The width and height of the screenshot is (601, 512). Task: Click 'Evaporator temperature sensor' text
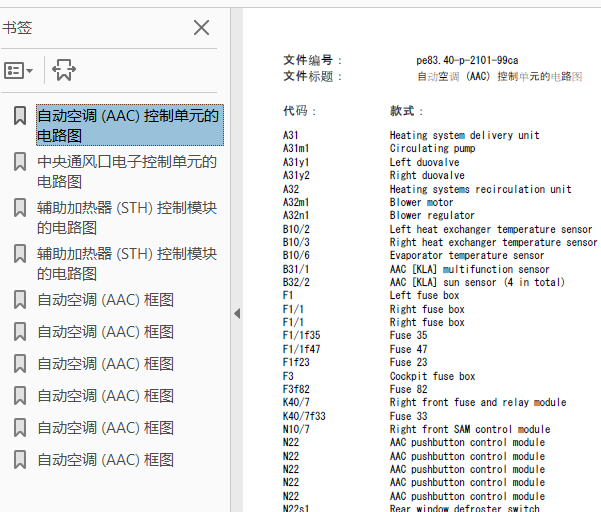pyautogui.click(x=467, y=255)
